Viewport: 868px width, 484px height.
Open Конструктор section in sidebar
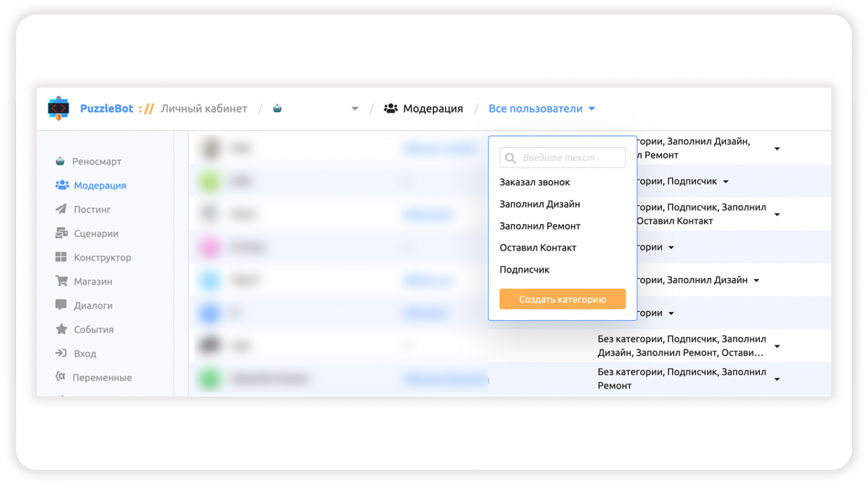pyautogui.click(x=103, y=258)
